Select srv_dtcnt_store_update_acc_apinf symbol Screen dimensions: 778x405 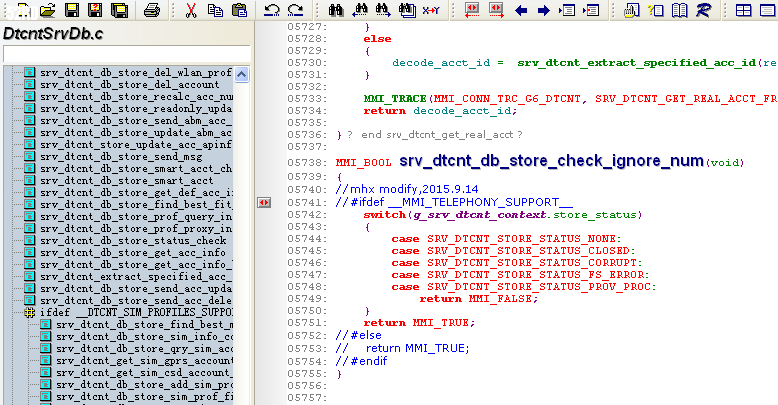click(136, 144)
